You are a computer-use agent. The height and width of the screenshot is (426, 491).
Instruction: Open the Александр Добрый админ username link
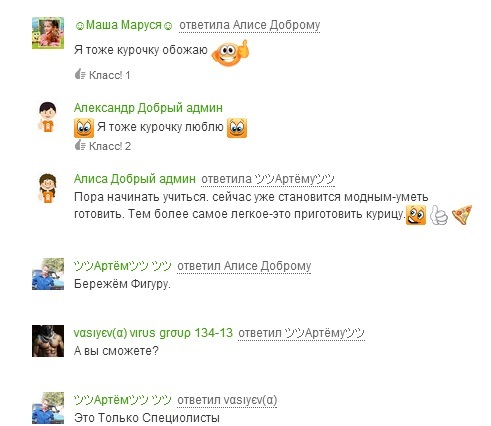click(148, 108)
